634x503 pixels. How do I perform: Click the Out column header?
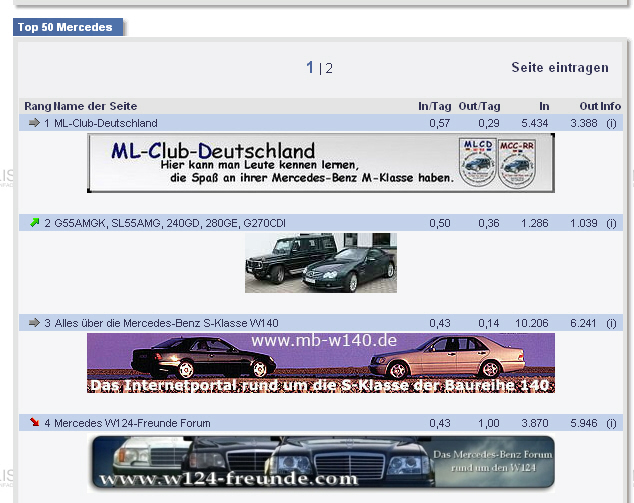pos(589,106)
